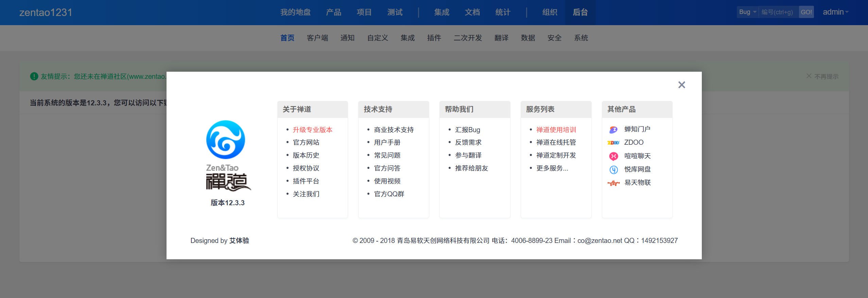Click the 不再提示 link in notice bar
868x298 pixels.
pyautogui.click(x=827, y=76)
